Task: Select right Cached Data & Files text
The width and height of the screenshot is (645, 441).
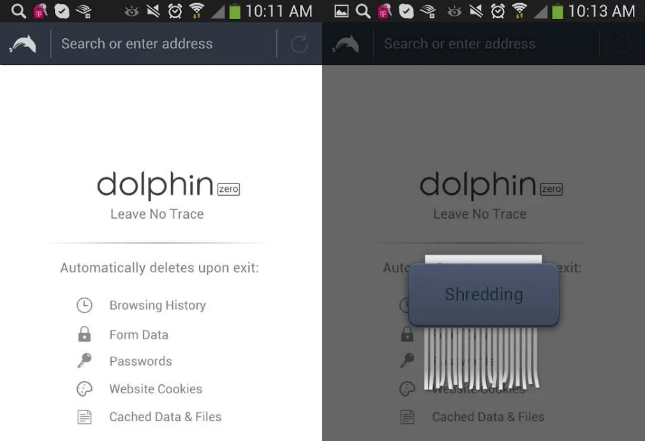Action: 488,417
